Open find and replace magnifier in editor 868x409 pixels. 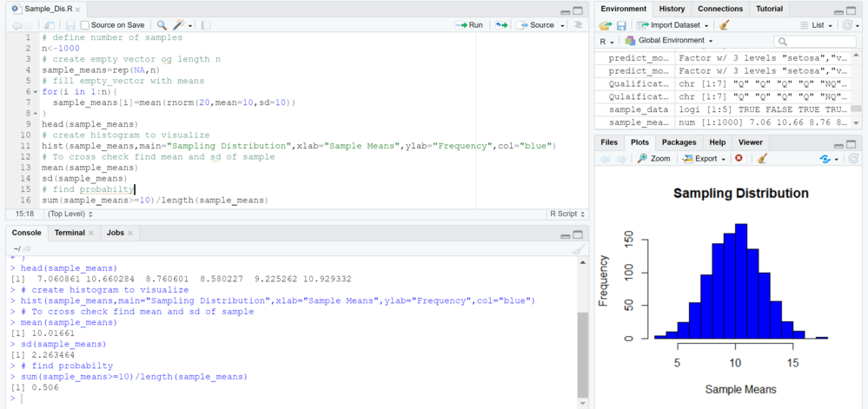coord(161,25)
